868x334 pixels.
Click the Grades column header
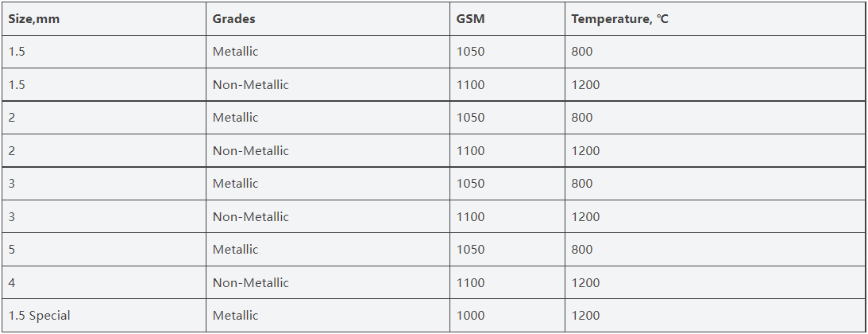click(x=328, y=19)
